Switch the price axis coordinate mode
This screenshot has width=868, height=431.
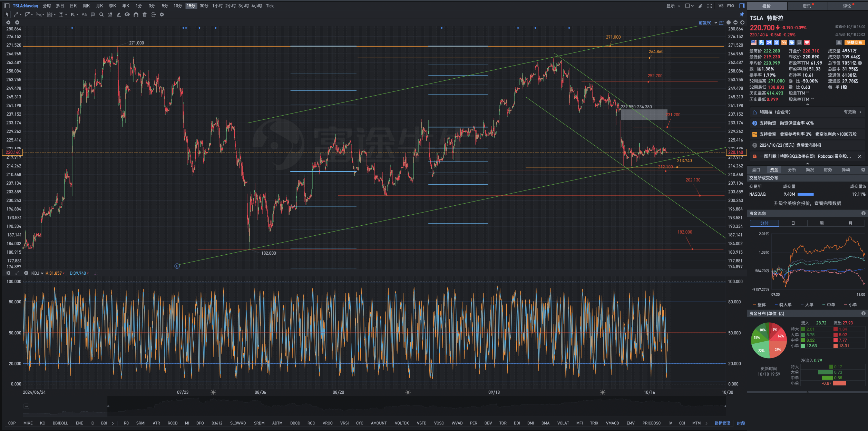point(722,22)
